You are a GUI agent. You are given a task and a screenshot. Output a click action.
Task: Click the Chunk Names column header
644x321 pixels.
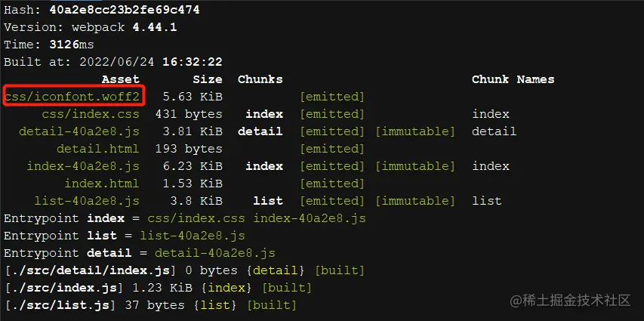(x=513, y=79)
